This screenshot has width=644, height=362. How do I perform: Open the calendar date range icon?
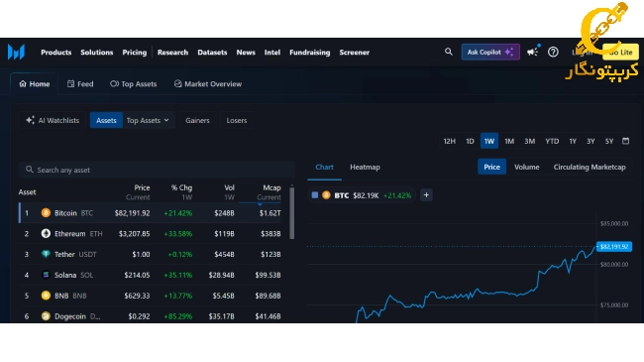625,141
